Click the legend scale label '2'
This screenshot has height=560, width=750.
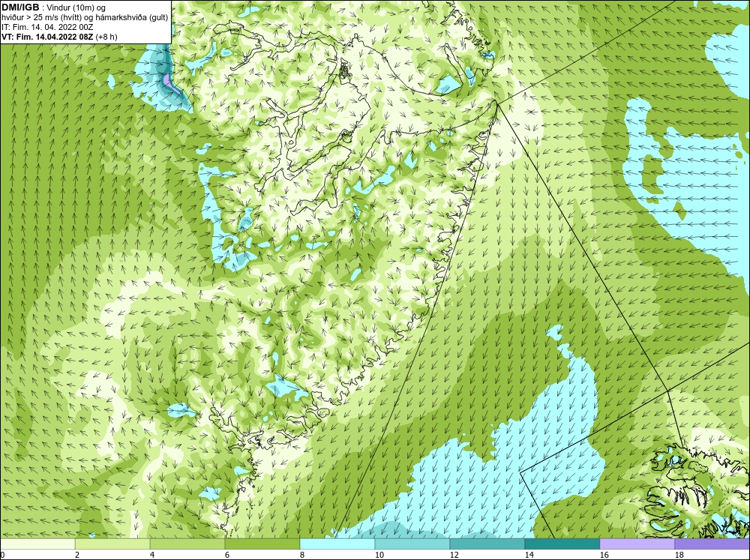pyautogui.click(x=77, y=555)
